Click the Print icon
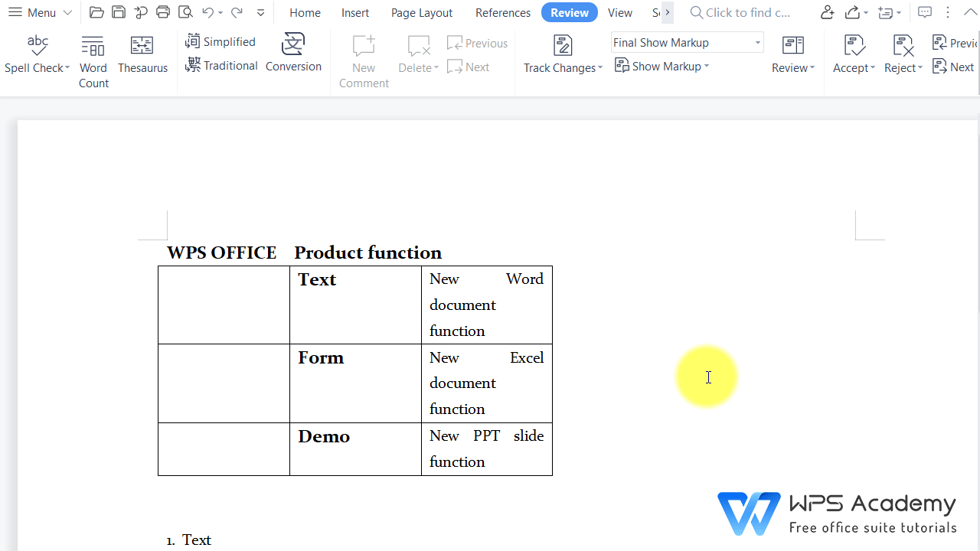Screen dimensions: 980x551 (x=162, y=12)
